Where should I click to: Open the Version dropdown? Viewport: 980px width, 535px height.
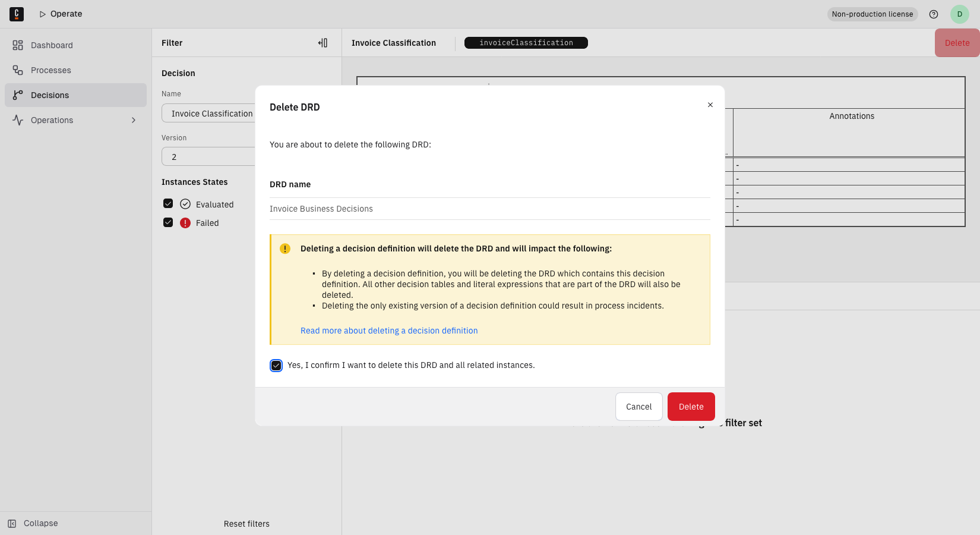[208, 156]
